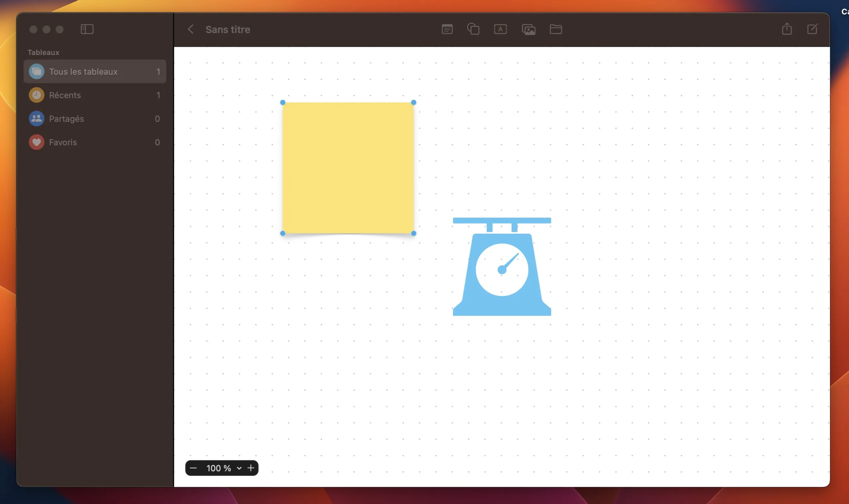Click sticky note top-right resize handle
This screenshot has width=849, height=504.
tap(414, 102)
